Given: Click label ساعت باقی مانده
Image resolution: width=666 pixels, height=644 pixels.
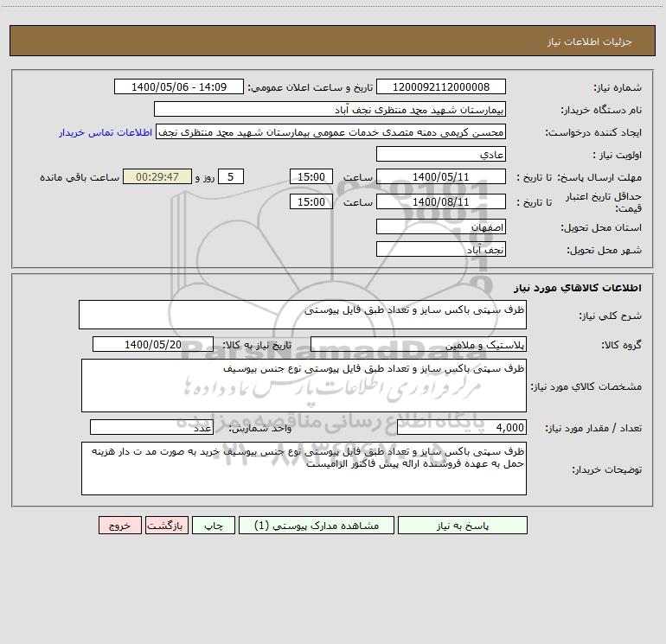Looking at the screenshot, I should pos(80,177).
